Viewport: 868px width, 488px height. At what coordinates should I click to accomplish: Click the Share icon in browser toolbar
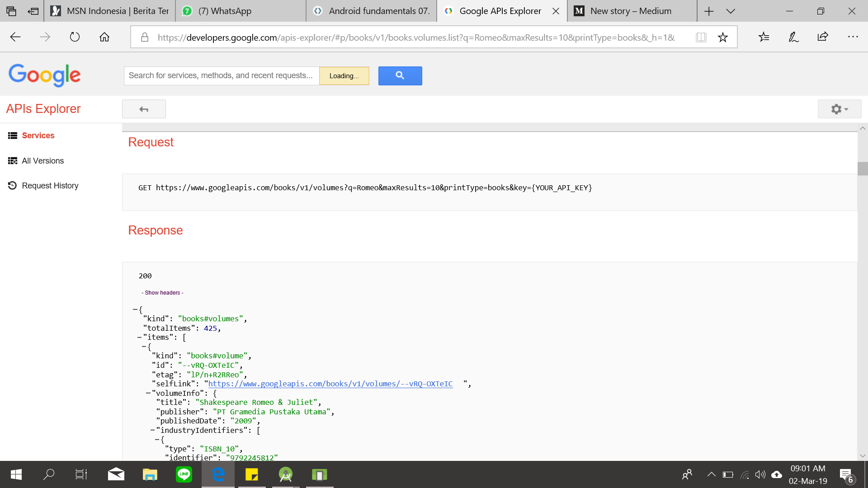tap(823, 37)
